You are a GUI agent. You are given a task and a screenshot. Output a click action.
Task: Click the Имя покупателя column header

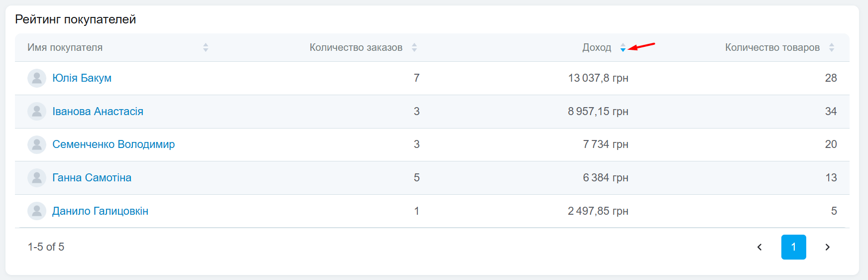point(65,47)
